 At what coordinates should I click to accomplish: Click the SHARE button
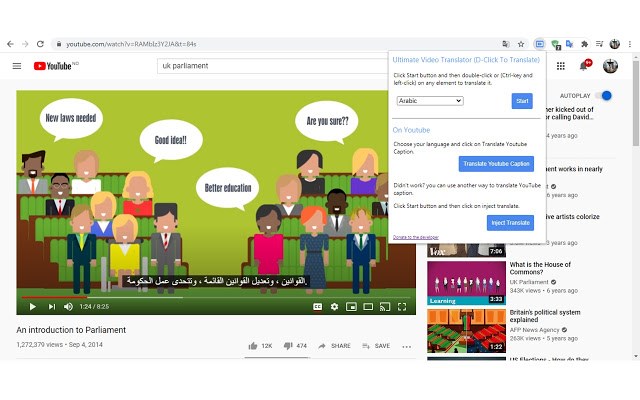335,346
